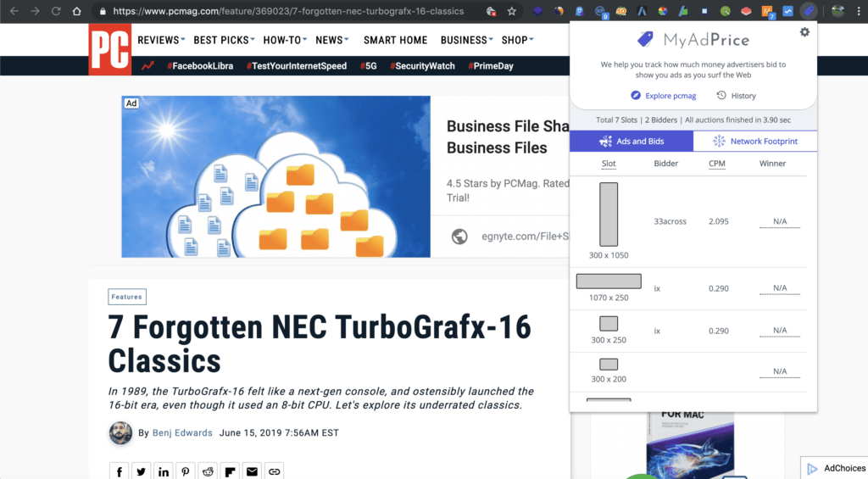
Task: Click the cloud file sharing ad image
Action: [x=275, y=176]
